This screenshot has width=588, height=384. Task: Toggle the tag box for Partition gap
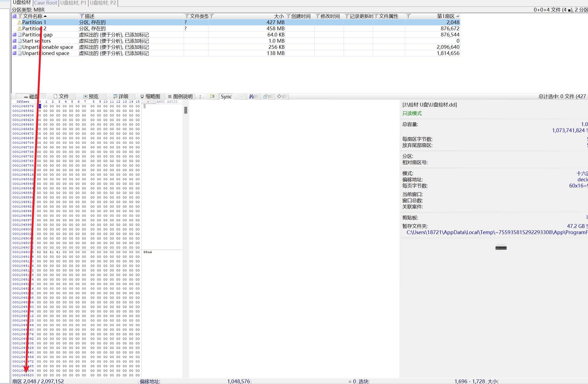pyautogui.click(x=14, y=35)
